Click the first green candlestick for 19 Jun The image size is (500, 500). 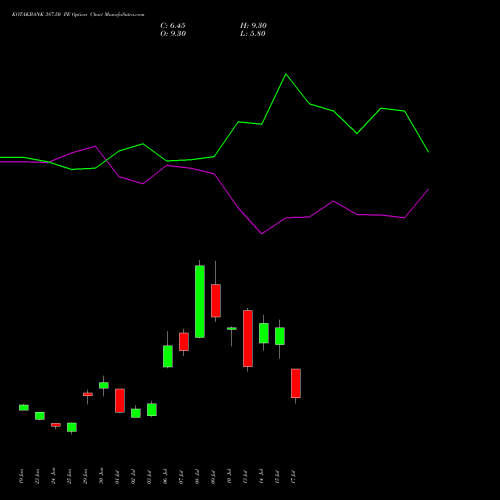24,407
